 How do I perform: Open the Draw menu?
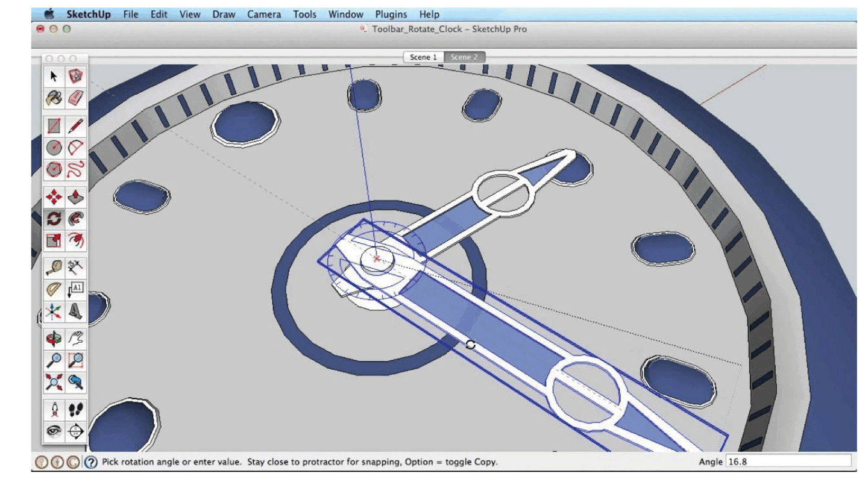pos(224,14)
